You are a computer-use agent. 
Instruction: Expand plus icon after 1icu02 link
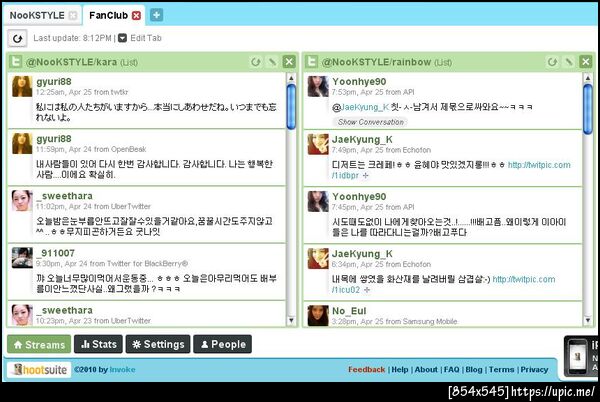click(367, 290)
